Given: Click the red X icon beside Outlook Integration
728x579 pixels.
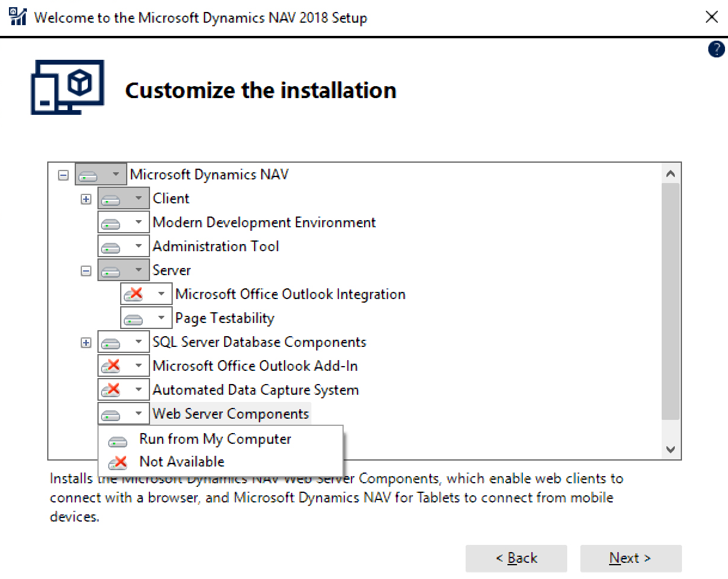Looking at the screenshot, I should click(134, 294).
